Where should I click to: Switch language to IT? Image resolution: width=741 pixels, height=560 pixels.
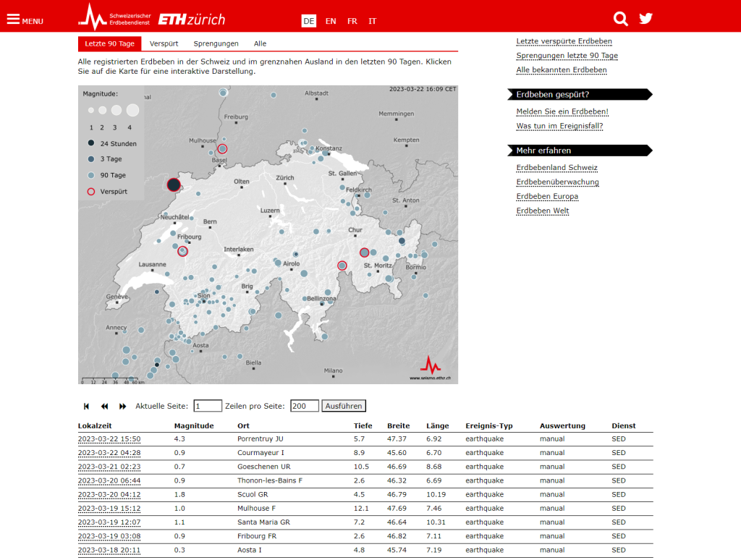[x=372, y=21]
